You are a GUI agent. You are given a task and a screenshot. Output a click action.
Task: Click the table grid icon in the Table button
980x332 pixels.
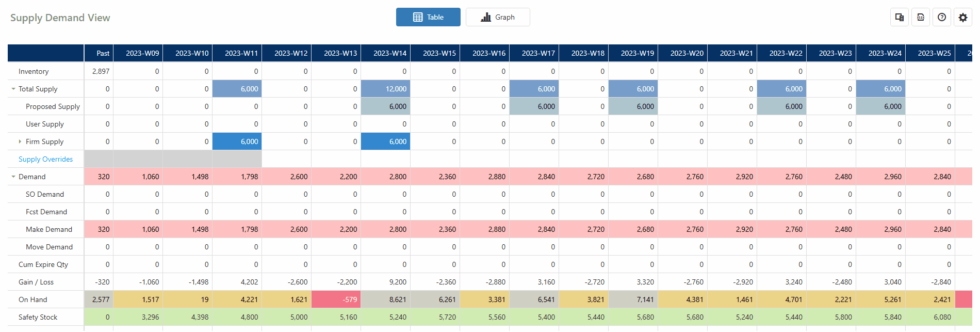[x=418, y=17]
